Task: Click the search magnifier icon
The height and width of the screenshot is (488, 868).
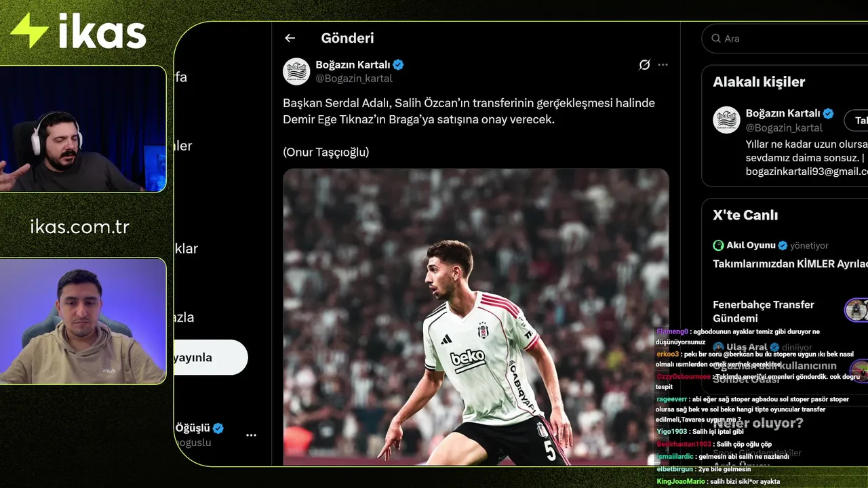Action: point(716,39)
